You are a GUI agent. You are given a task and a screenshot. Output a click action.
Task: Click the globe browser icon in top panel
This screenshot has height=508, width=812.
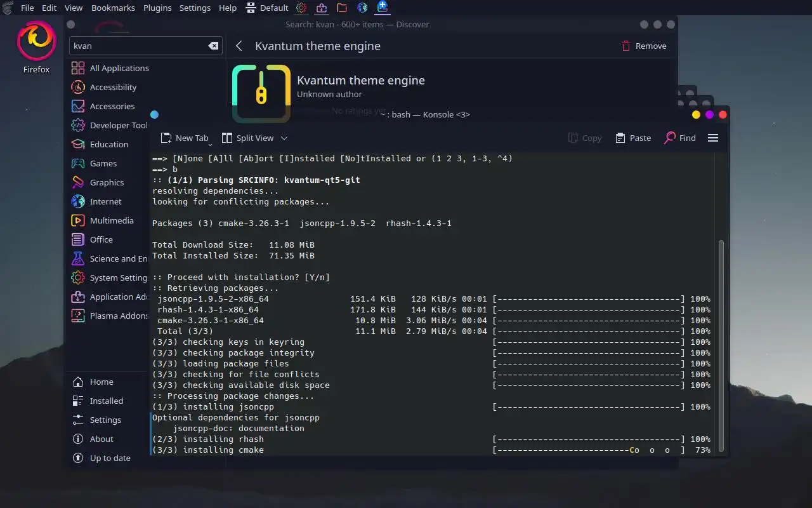point(362,8)
